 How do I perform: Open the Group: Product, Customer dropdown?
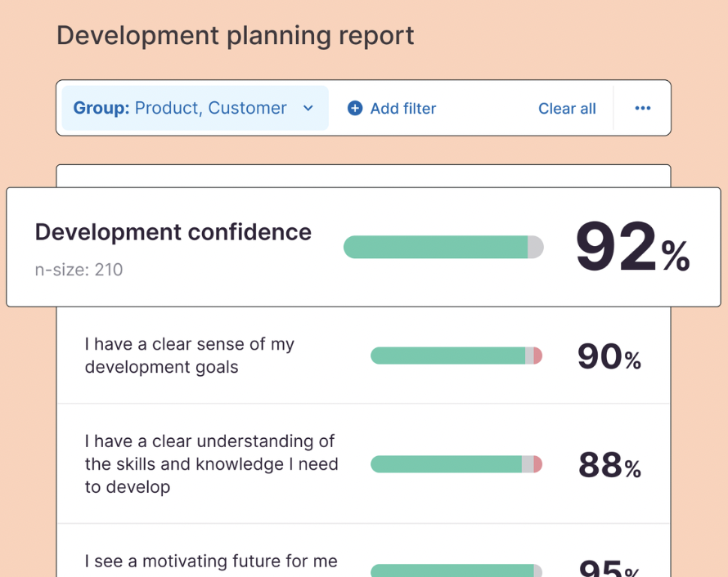pyautogui.click(x=194, y=108)
